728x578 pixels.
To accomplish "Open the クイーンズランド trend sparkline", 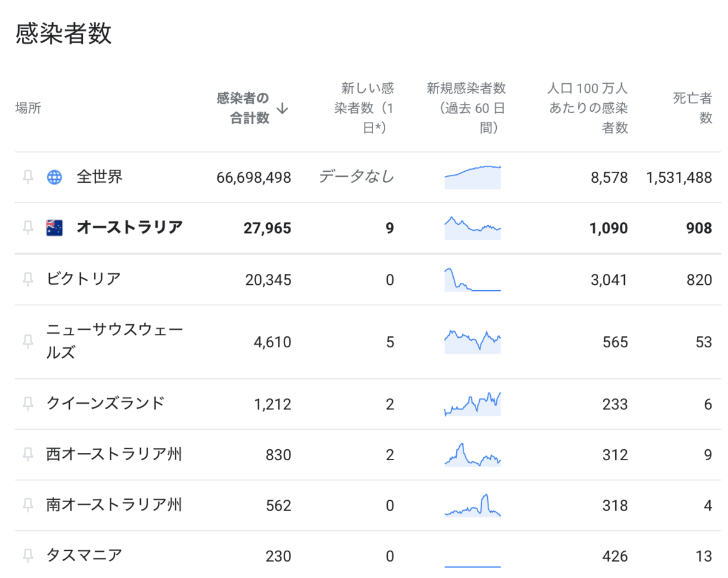I will pos(473,404).
